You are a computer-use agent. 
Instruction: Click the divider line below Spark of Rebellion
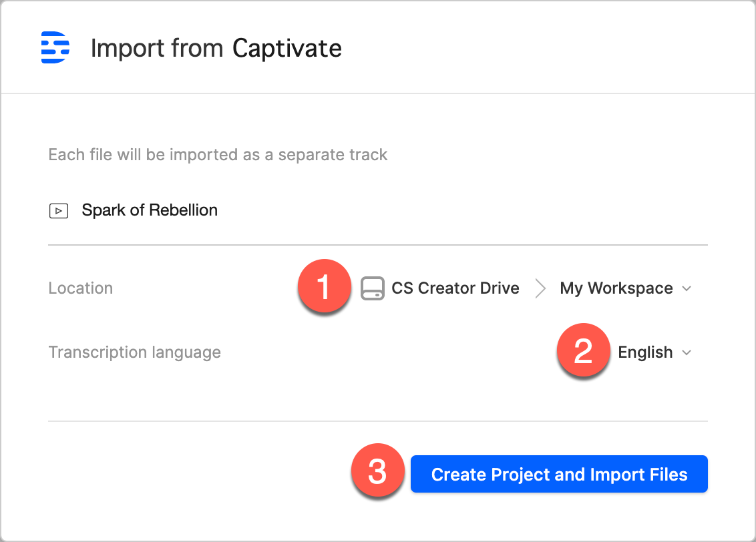[x=377, y=245]
